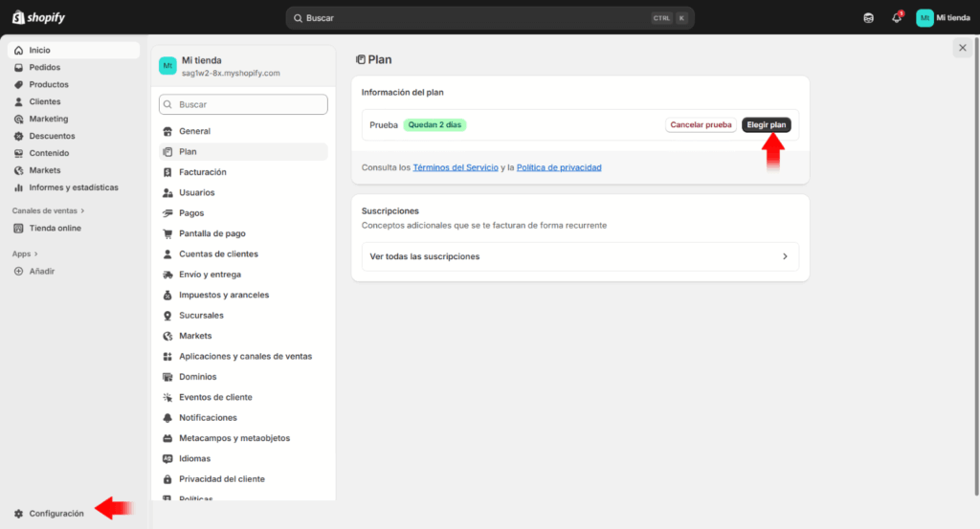Open Marketing in the sidebar
The height and width of the screenshot is (529, 980).
(x=48, y=119)
